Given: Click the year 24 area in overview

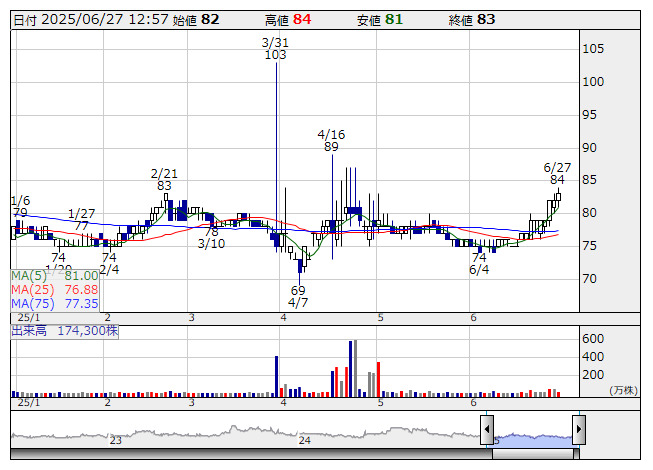Looking at the screenshot, I should (x=305, y=440).
